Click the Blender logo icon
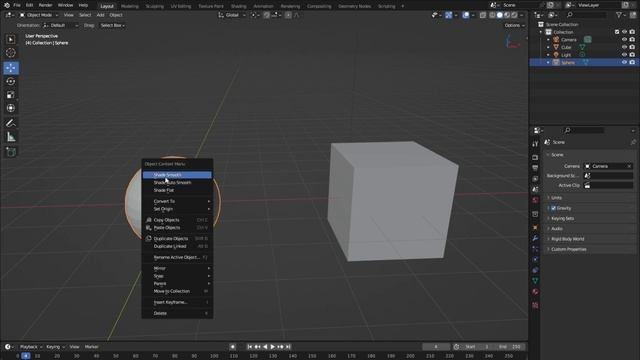 7,5
